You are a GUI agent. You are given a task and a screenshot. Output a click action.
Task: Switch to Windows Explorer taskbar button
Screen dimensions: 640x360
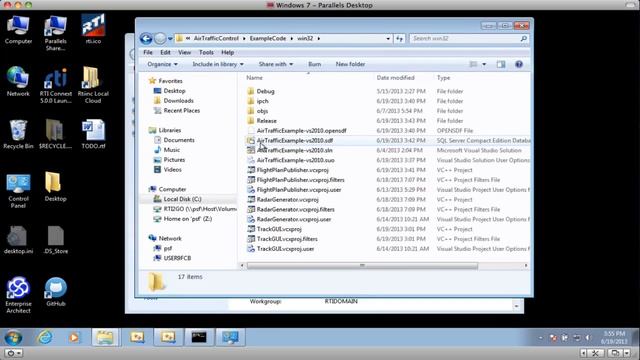point(105,337)
